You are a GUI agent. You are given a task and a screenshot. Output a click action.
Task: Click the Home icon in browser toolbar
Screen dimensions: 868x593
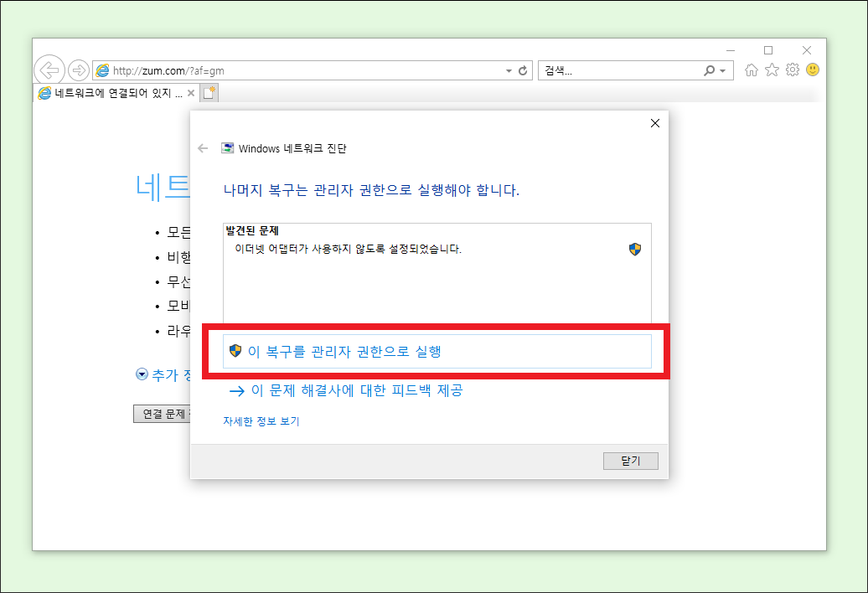752,70
